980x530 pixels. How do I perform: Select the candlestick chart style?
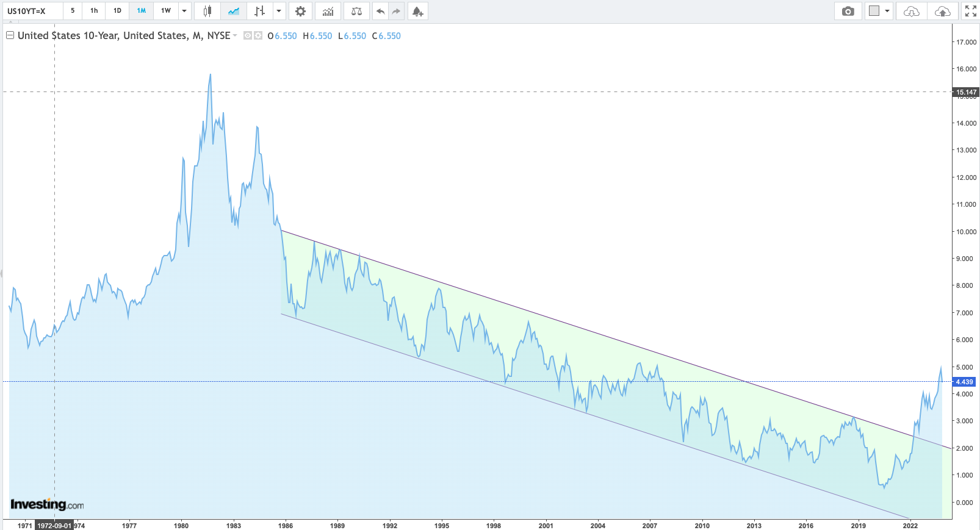pos(207,11)
